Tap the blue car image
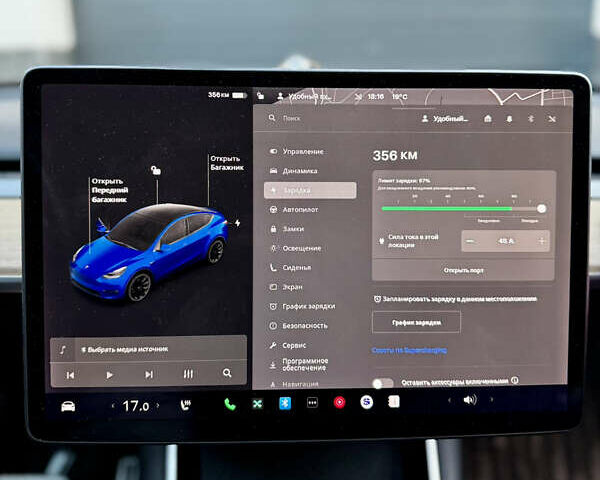The image size is (600, 480). point(149,253)
